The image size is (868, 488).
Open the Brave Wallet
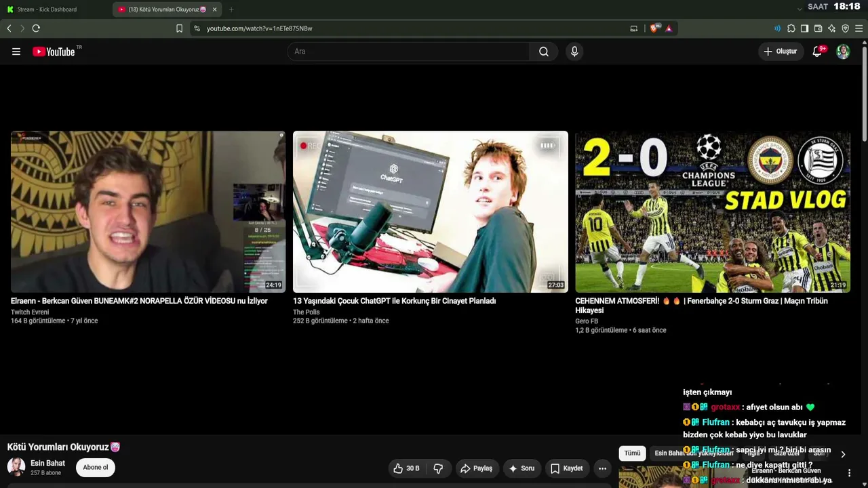pyautogui.click(x=818, y=28)
